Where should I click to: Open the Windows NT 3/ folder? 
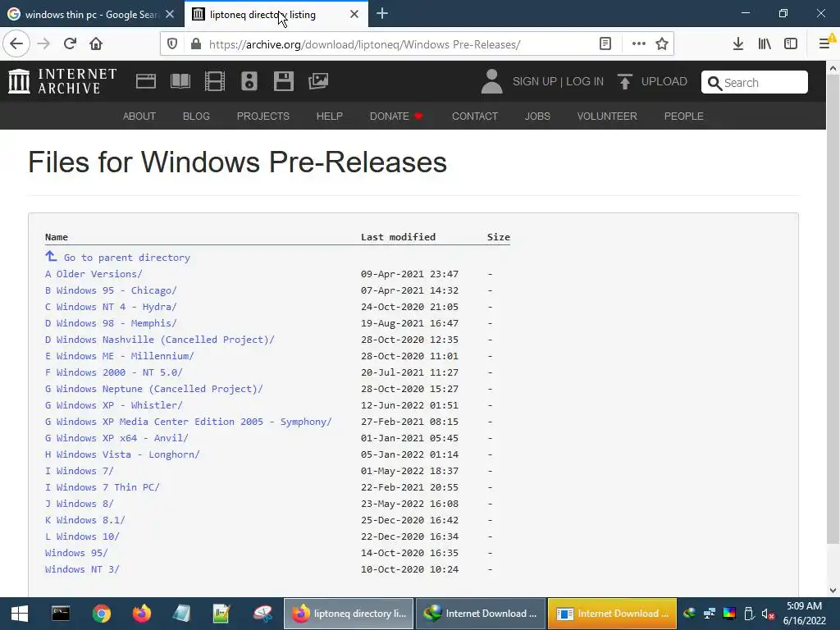click(x=82, y=569)
